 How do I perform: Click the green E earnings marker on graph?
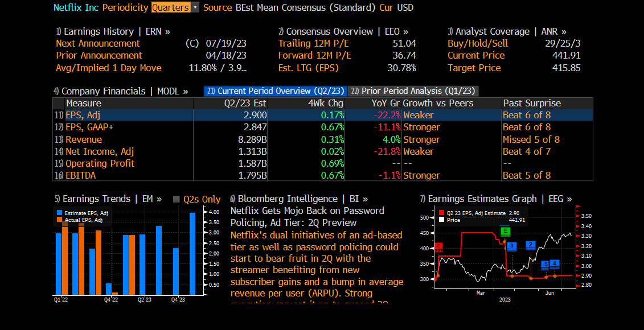pos(505,232)
